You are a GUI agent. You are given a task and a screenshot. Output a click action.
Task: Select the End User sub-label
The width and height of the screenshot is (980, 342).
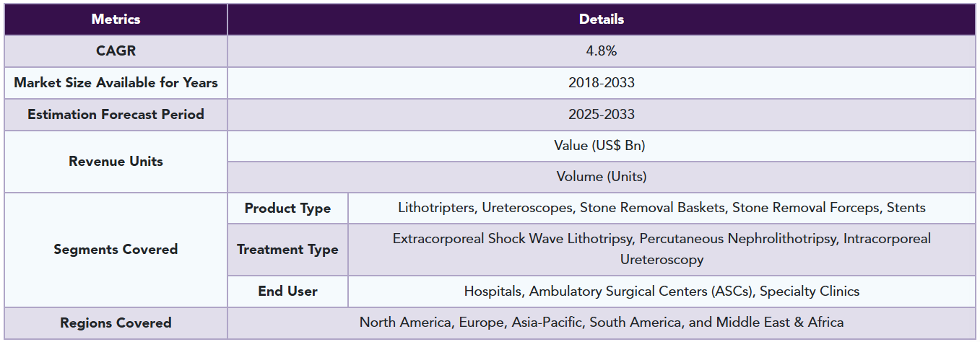click(287, 291)
